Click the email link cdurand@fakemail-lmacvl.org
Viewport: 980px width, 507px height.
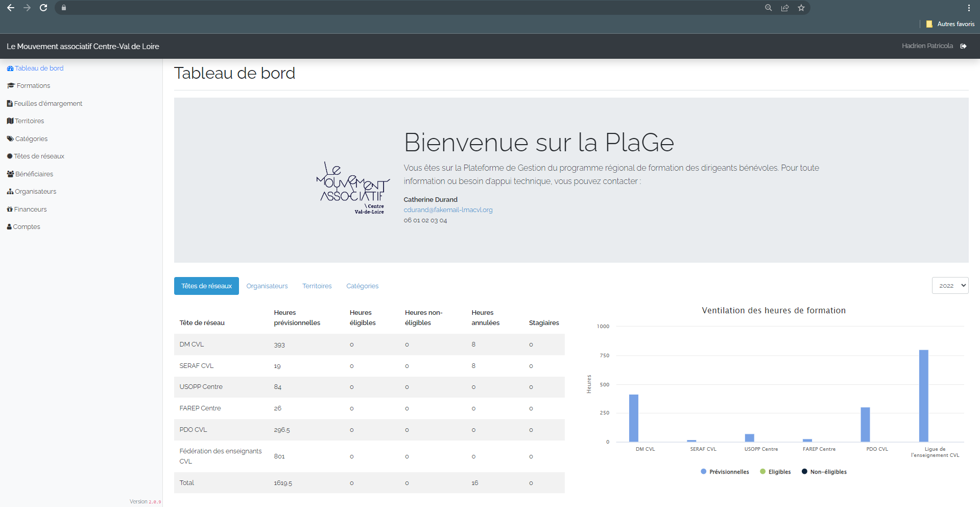coord(448,210)
